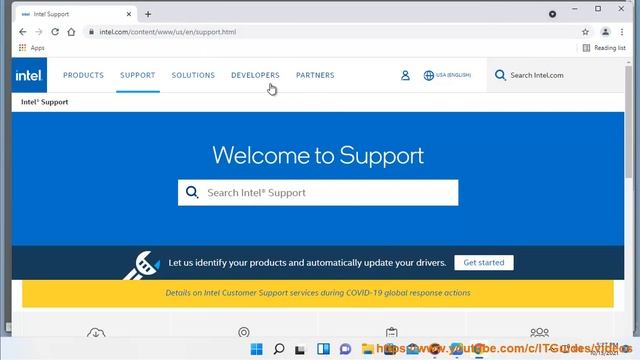The width and height of the screenshot is (640, 360).
Task: Open the Windows Start menu
Action: point(257,349)
